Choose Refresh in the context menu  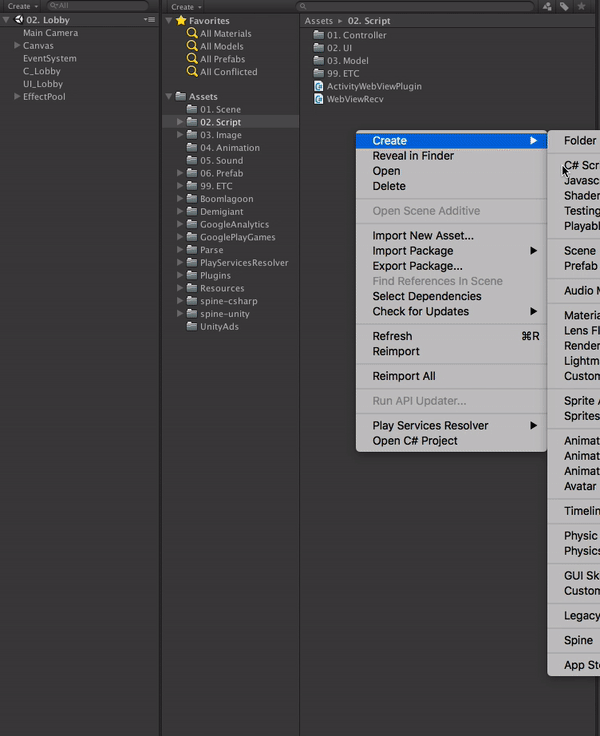(451, 336)
